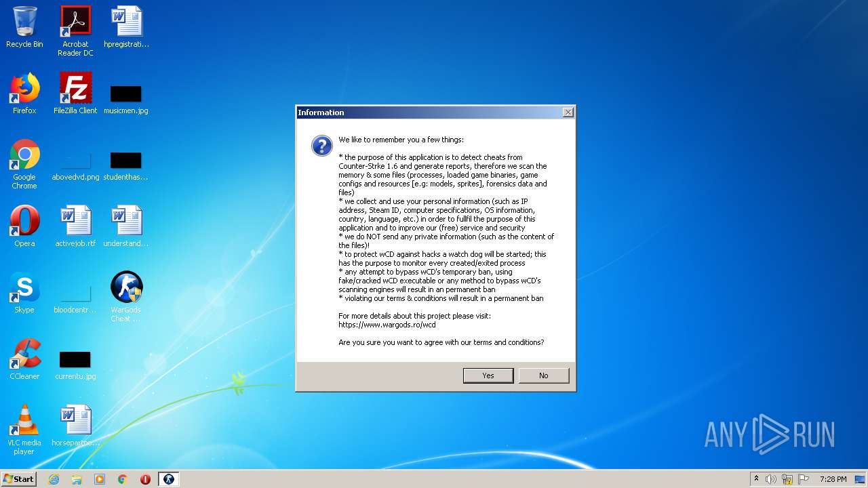The height and width of the screenshot is (488, 868).
Task: Show hidden system tray icons
Action: pyautogui.click(x=756, y=479)
